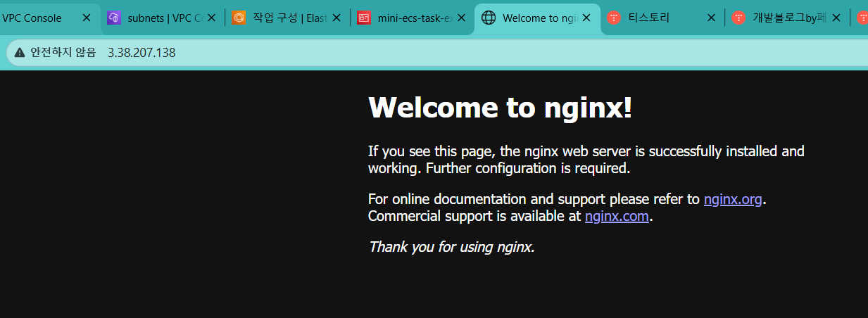868x318 pixels.
Task: Close the VPC Console tab
Action: point(87,18)
